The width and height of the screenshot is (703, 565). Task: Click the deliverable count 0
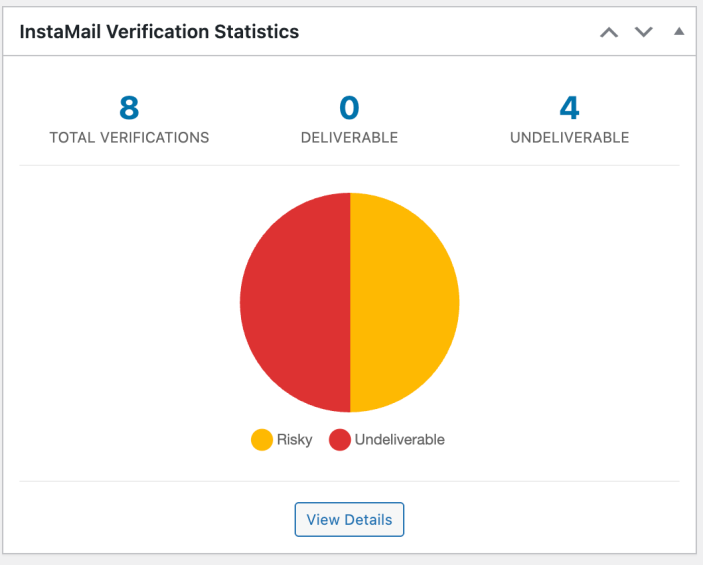pos(349,107)
